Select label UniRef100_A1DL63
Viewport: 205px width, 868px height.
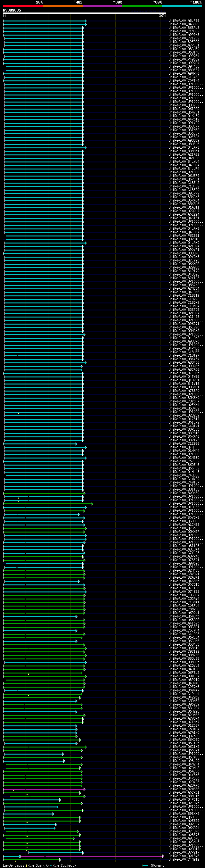(x=184, y=507)
